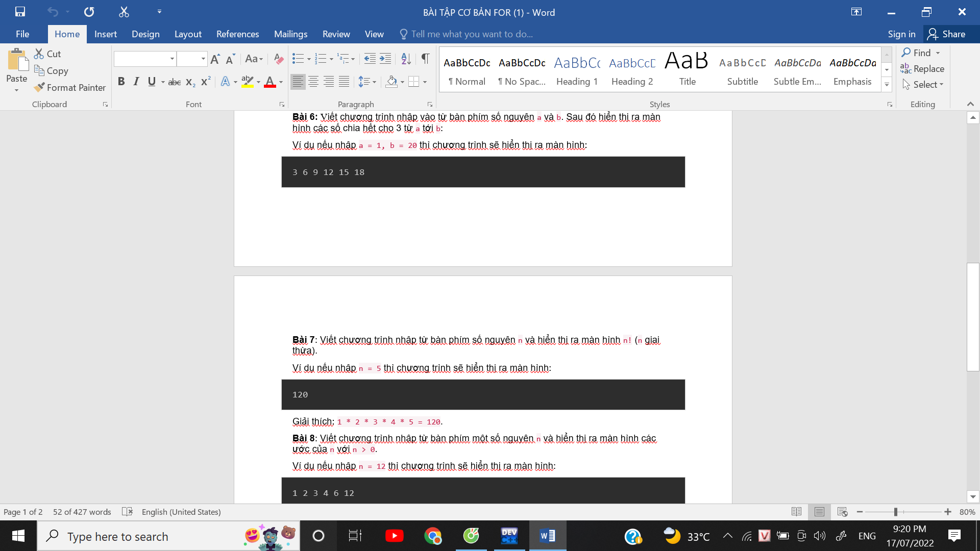Open YouTube from the taskbar

pyautogui.click(x=394, y=536)
